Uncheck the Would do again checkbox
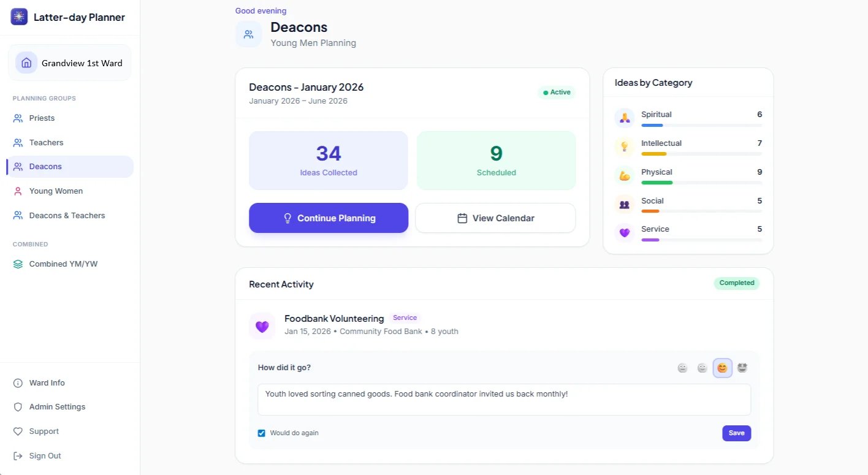The image size is (868, 475). point(262,433)
